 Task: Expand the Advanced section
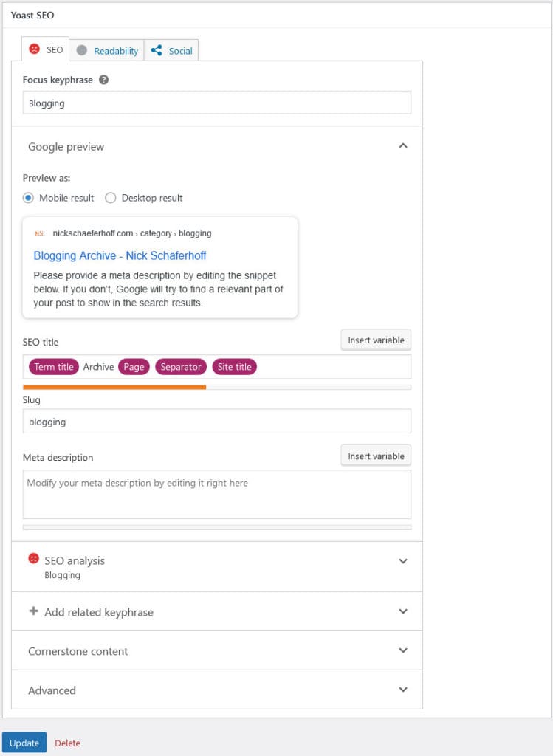coord(403,690)
